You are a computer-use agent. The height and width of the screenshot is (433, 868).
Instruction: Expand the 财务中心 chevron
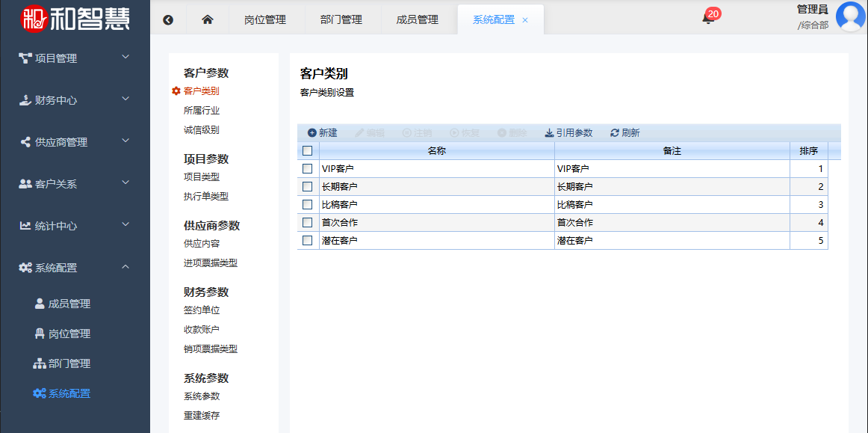click(x=125, y=99)
